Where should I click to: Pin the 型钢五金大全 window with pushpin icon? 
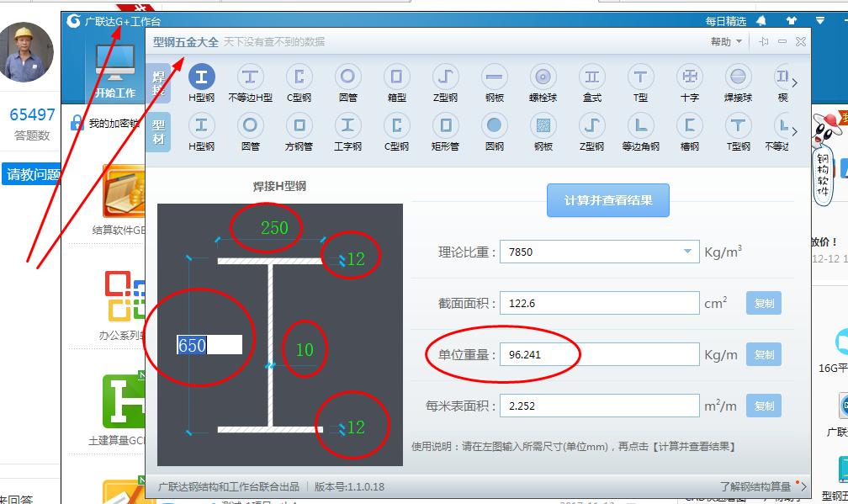click(764, 41)
